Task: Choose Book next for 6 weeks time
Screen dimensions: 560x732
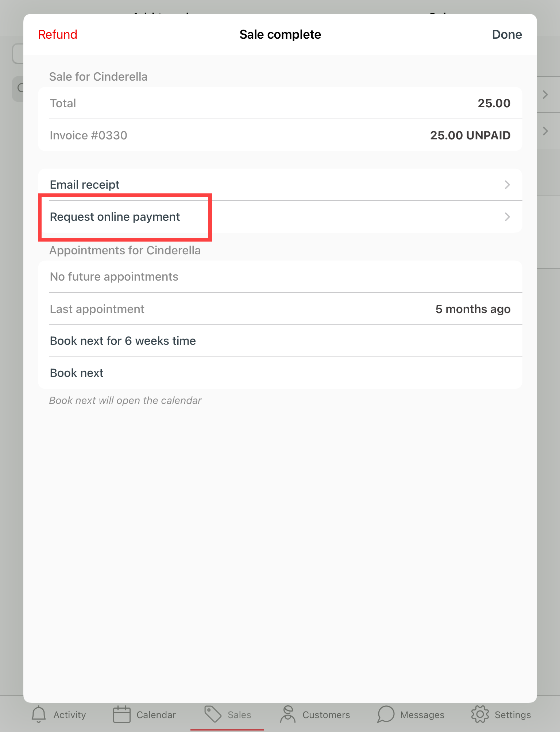Action: pyautogui.click(x=123, y=341)
